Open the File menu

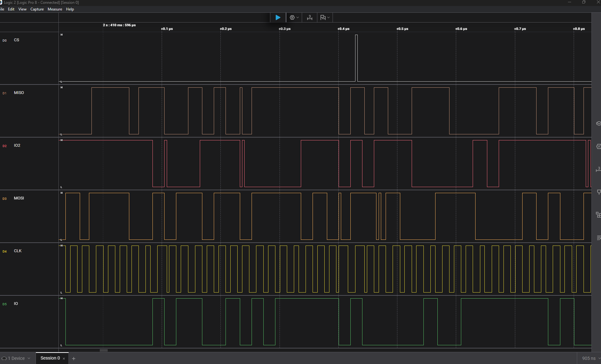[x=2, y=9]
